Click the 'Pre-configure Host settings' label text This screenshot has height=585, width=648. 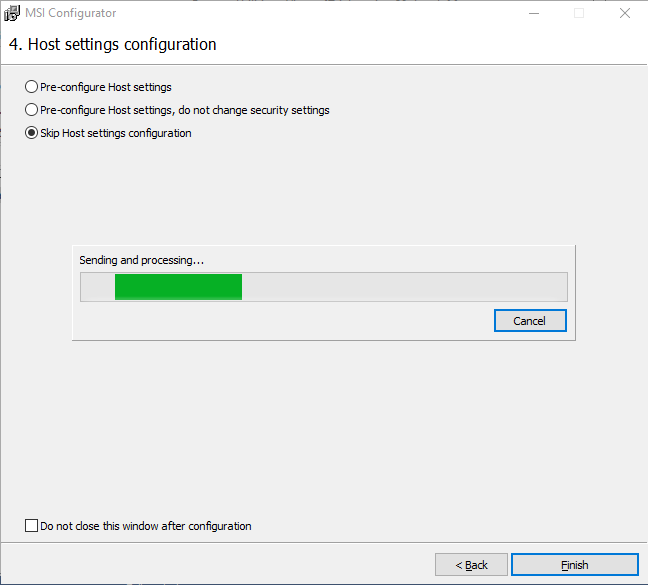pyautogui.click(x=106, y=87)
